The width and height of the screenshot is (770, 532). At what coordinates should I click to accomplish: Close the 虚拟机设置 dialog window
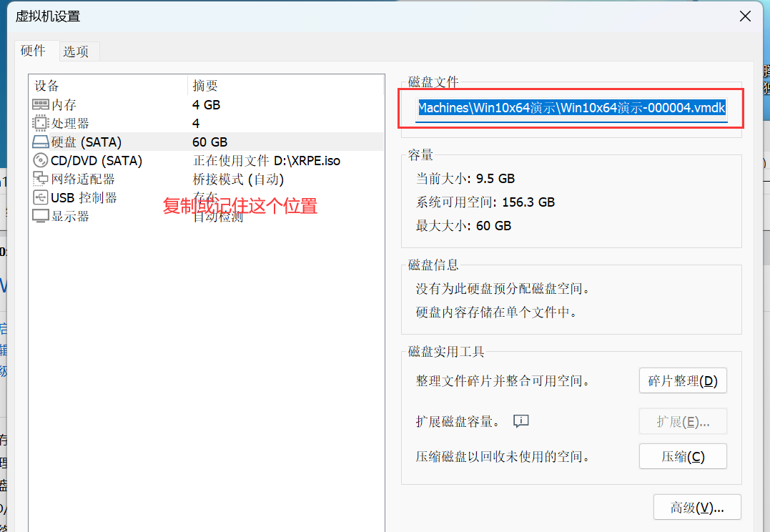pyautogui.click(x=746, y=16)
